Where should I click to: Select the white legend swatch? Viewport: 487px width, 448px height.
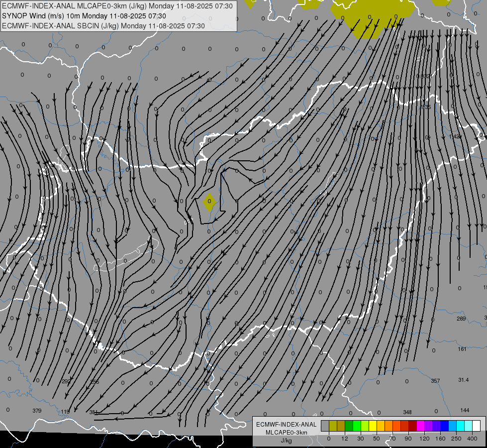click(476, 426)
